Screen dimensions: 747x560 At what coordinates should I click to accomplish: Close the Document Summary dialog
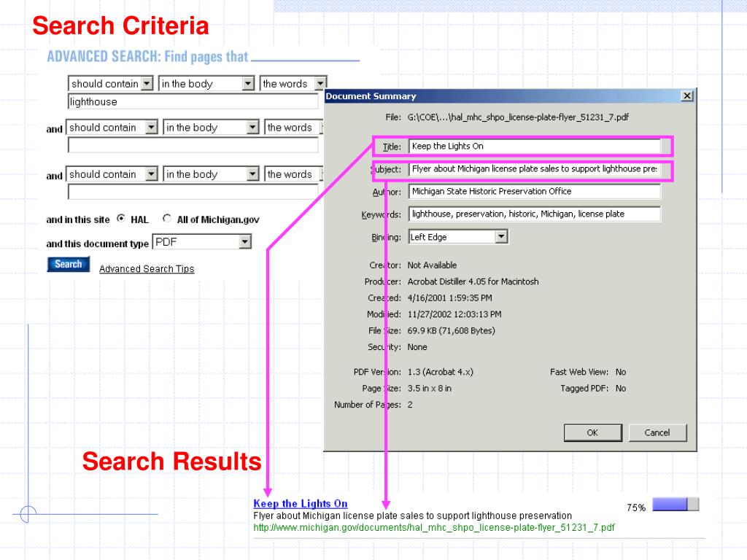pyautogui.click(x=687, y=96)
